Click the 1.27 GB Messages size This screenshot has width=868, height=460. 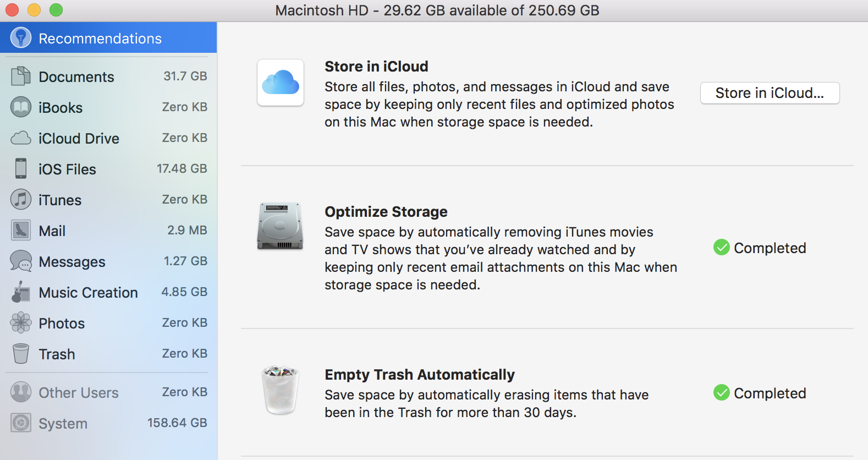click(x=185, y=261)
